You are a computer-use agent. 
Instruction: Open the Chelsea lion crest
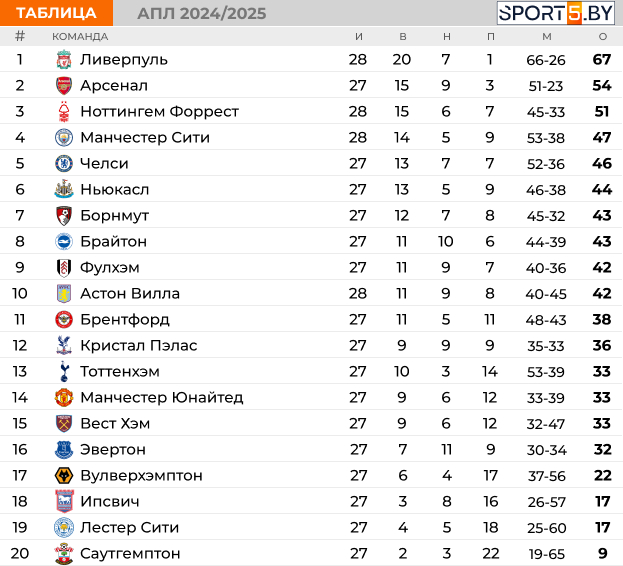[x=64, y=163]
